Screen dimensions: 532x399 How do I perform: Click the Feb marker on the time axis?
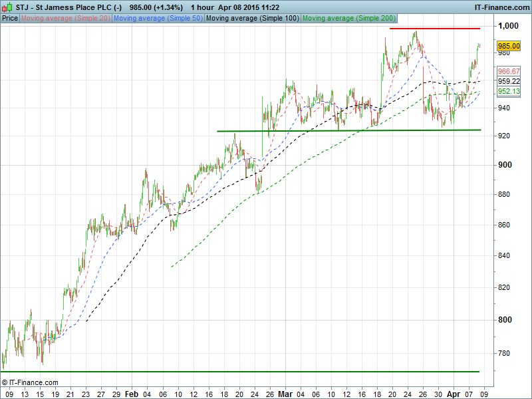pyautogui.click(x=132, y=394)
